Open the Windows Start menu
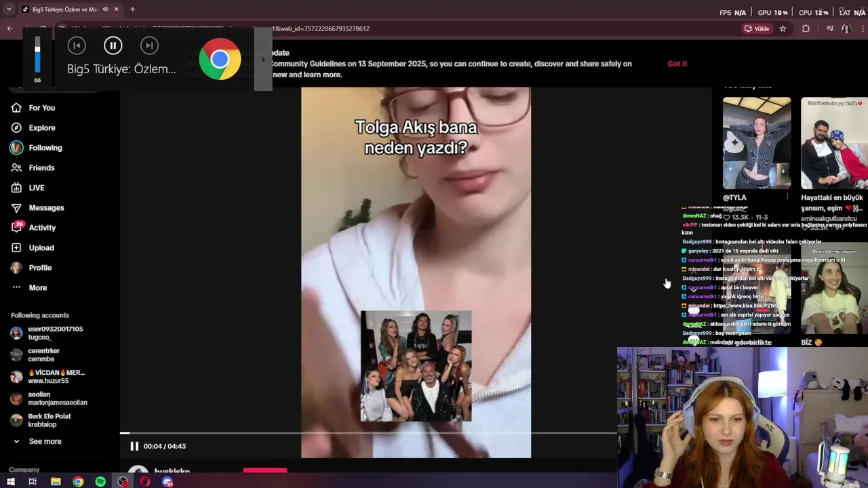The height and width of the screenshot is (488, 868). 10,482
